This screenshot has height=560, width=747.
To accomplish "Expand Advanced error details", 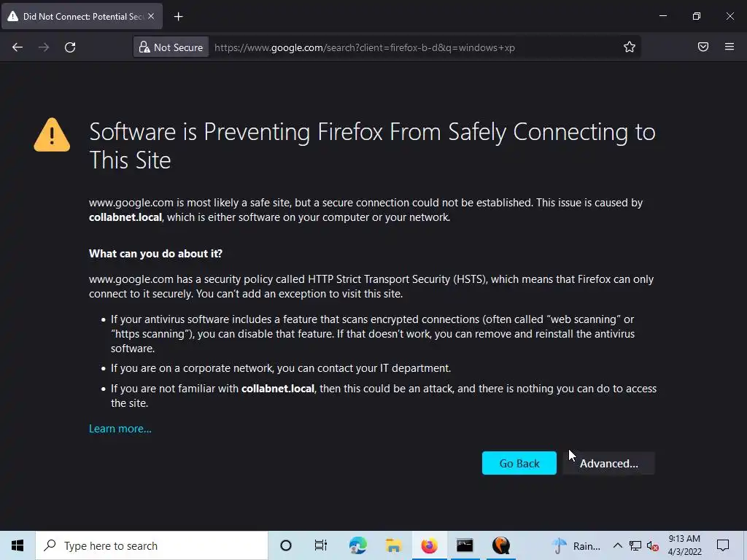I will [x=608, y=463].
